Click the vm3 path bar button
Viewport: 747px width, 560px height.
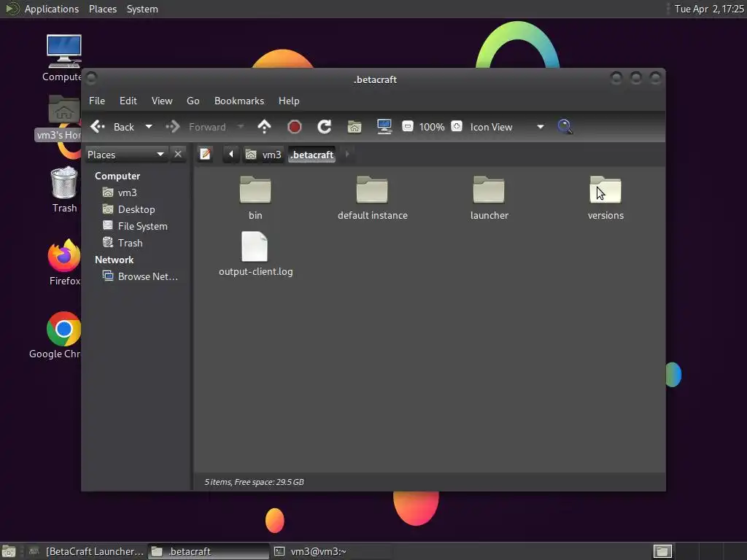[x=264, y=155]
